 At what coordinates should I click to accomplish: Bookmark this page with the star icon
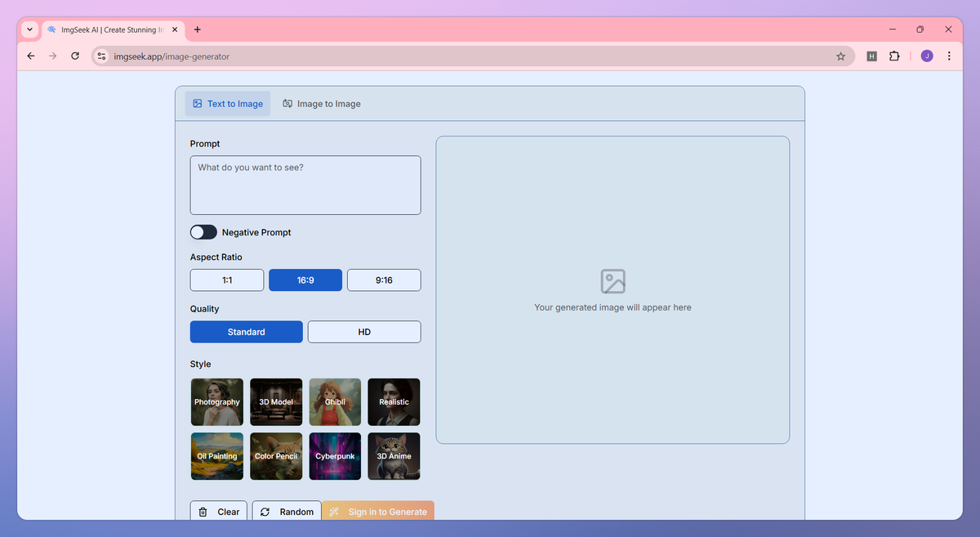[x=840, y=56]
